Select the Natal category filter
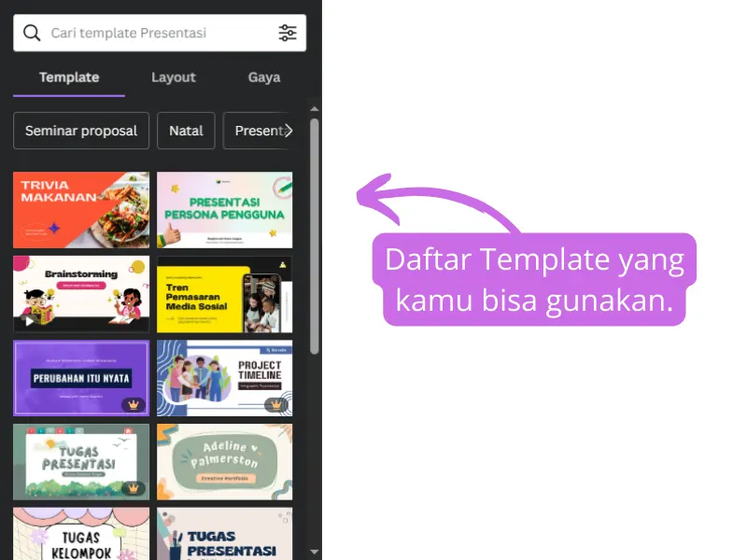 [x=186, y=131]
